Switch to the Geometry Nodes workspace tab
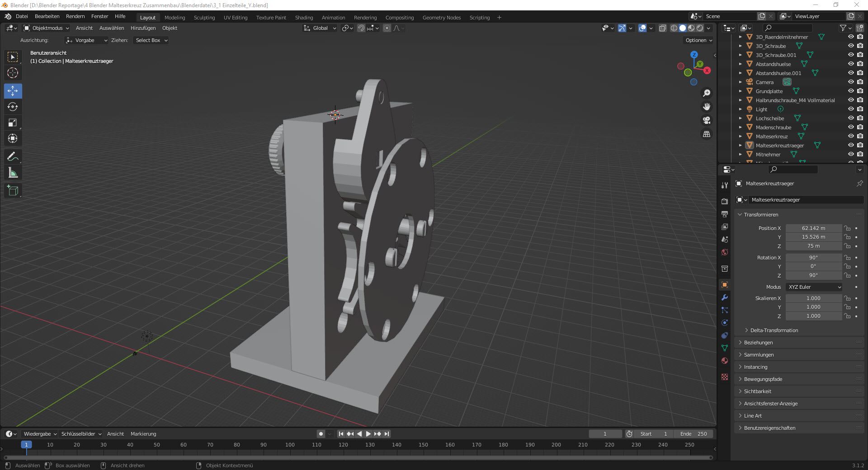Viewport: 868px width, 470px height. 441,18
